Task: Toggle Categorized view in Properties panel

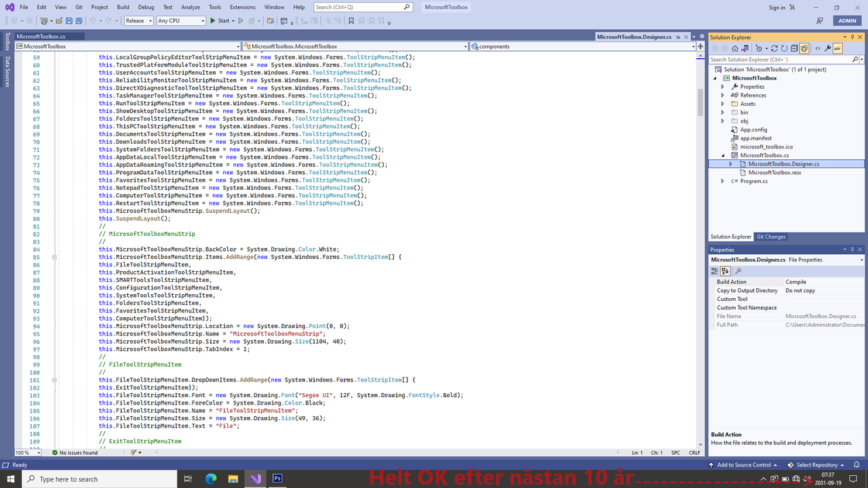Action: 715,271
